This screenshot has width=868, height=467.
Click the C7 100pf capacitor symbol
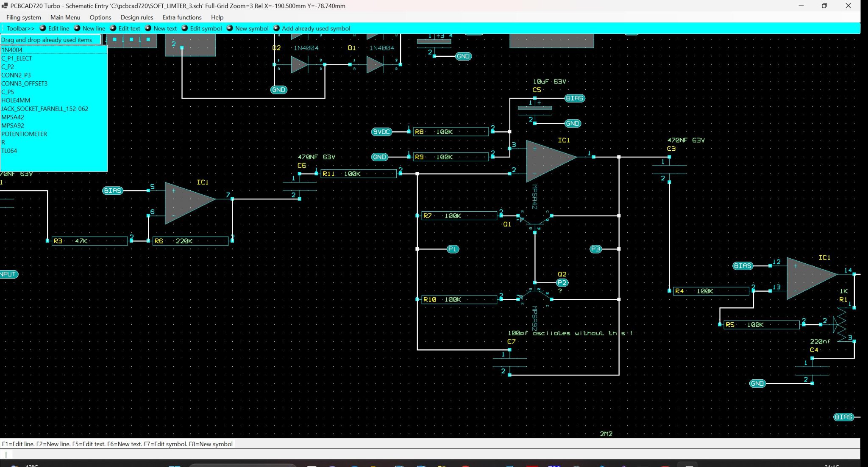point(509,362)
